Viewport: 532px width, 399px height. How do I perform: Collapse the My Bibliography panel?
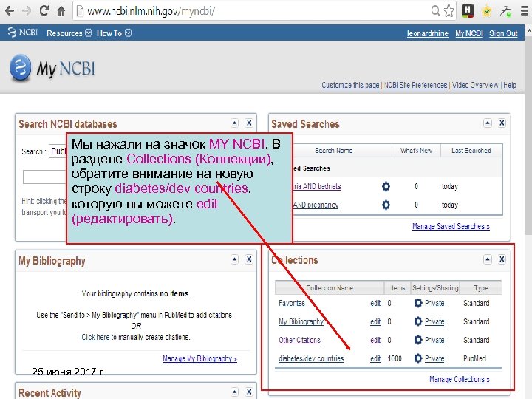pos(234,259)
